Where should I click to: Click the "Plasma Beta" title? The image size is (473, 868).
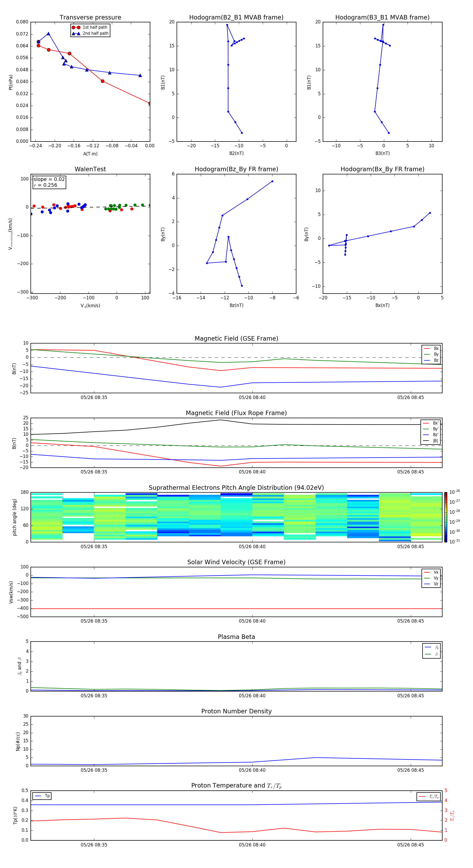tap(236, 637)
